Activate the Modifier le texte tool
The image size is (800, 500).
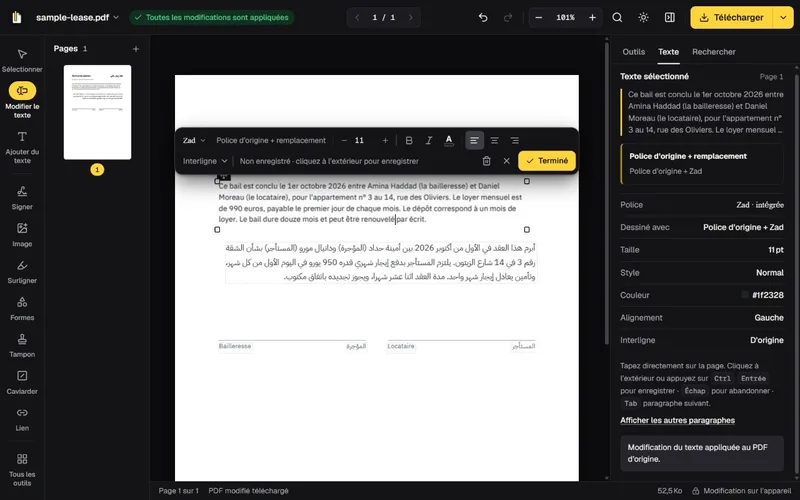tap(22, 100)
